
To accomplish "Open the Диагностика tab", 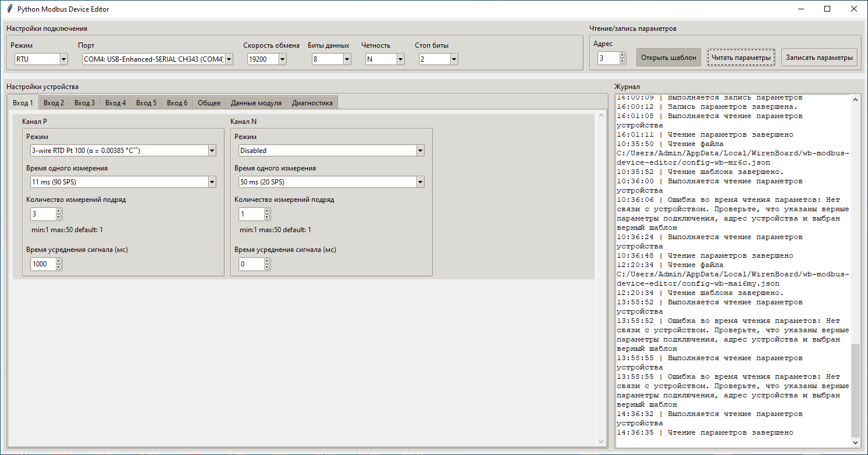I will (x=312, y=103).
